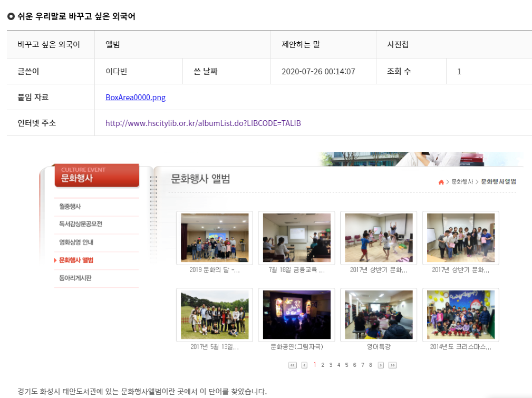Open the 7월 18일 금융교육 photo thumbnail
Image resolution: width=532 pixels, height=398 pixels.
click(x=296, y=238)
